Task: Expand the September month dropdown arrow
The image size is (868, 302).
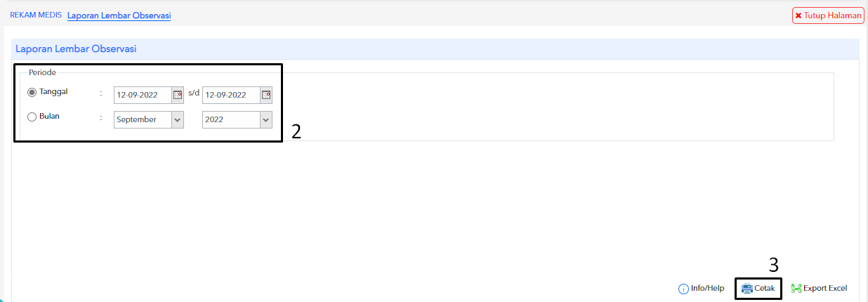Action: tap(178, 120)
